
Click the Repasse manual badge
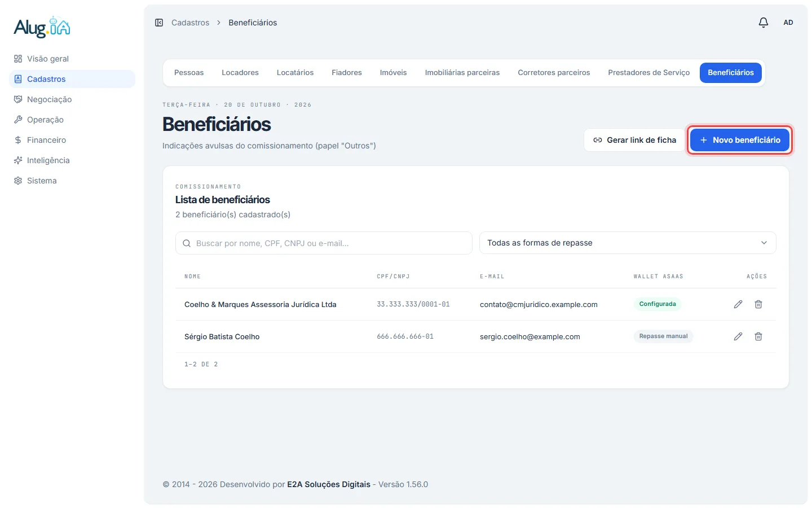click(663, 336)
